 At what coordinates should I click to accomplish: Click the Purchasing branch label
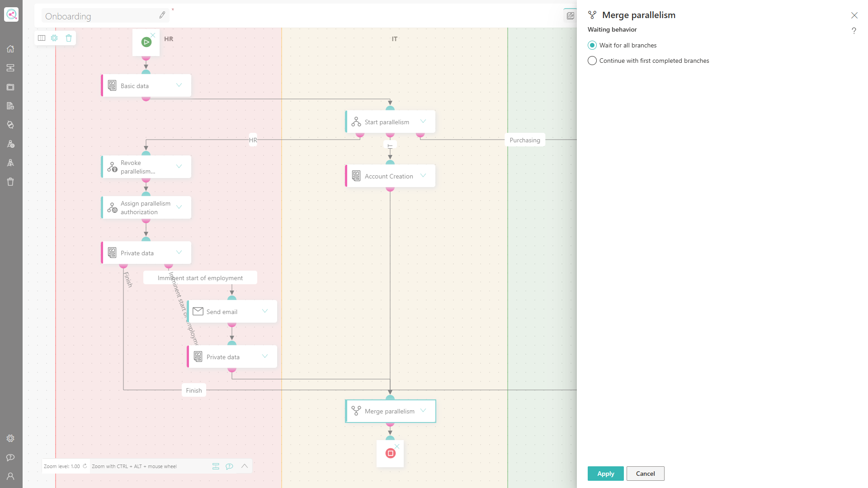point(525,140)
